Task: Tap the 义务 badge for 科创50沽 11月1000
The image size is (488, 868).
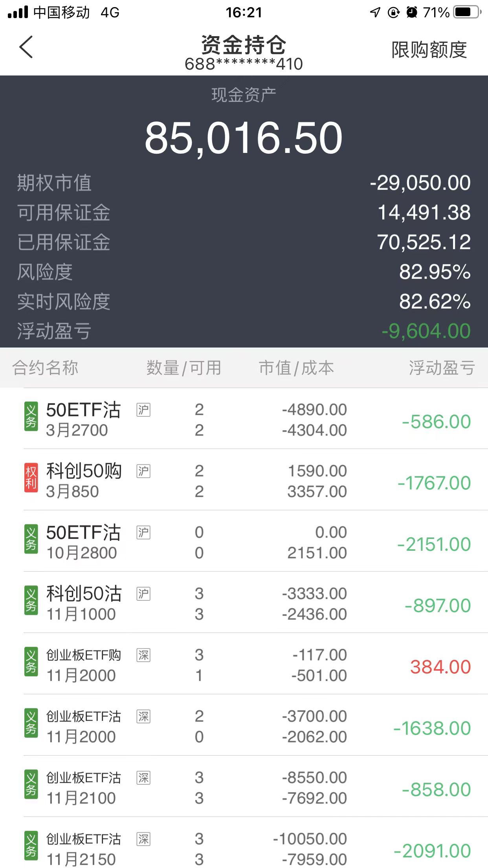Action: pos(31,601)
